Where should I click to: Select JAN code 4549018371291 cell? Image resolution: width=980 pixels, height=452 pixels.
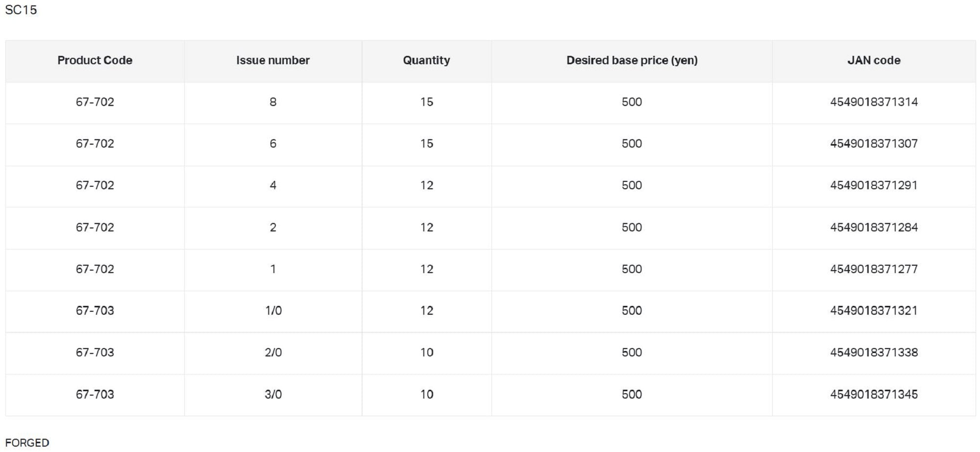874,185
